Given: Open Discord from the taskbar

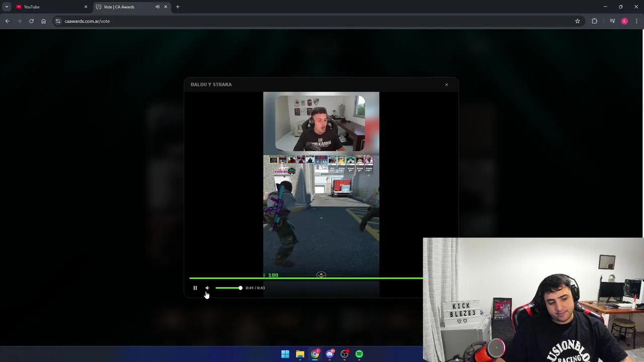Looking at the screenshot, I should point(330,354).
